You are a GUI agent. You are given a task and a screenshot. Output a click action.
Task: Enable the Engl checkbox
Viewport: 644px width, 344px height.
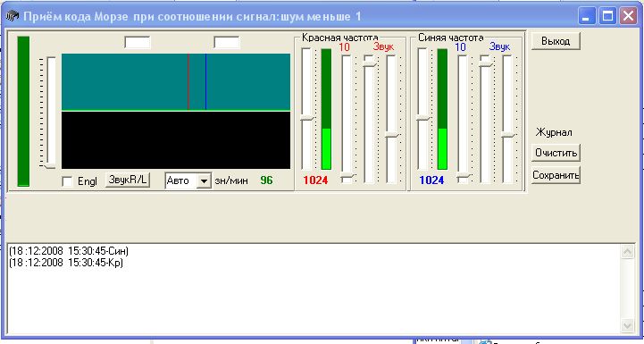(x=67, y=181)
